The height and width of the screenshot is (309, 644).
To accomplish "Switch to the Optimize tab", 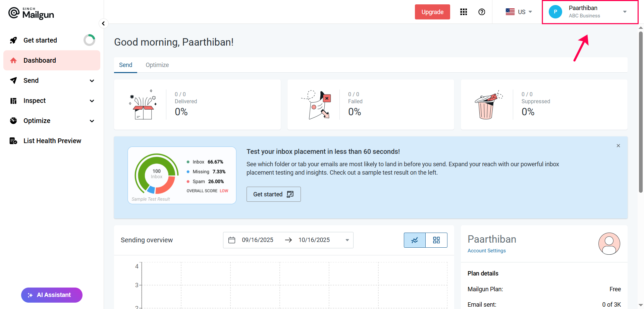I will [x=157, y=65].
